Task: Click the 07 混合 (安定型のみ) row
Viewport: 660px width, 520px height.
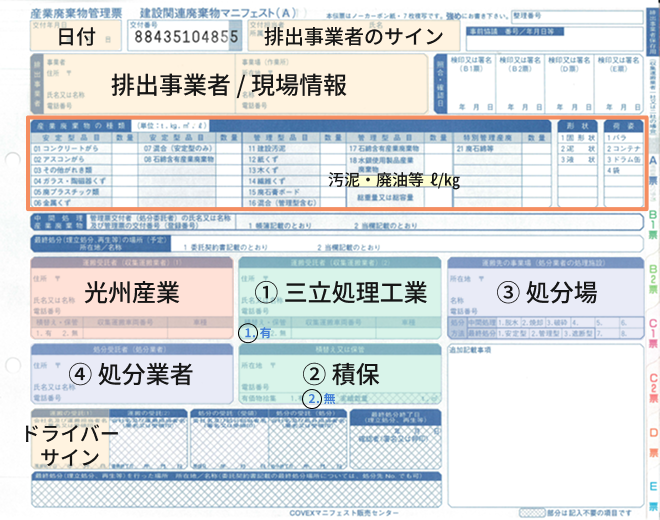Action: click(x=178, y=148)
